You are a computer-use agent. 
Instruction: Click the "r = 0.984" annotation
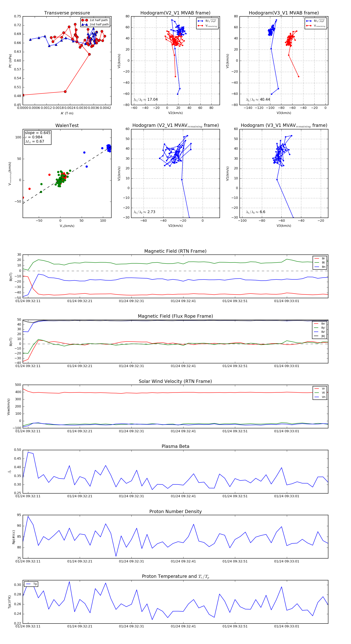(34, 137)
